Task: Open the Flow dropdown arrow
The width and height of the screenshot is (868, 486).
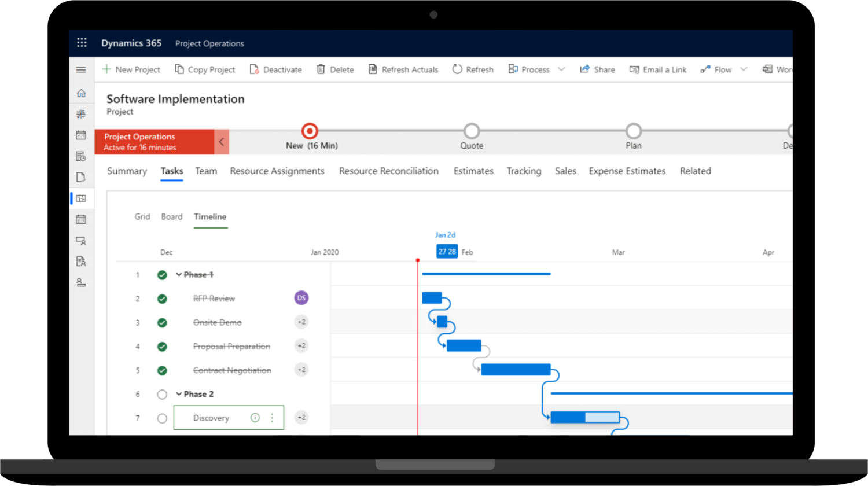Action: [x=744, y=69]
